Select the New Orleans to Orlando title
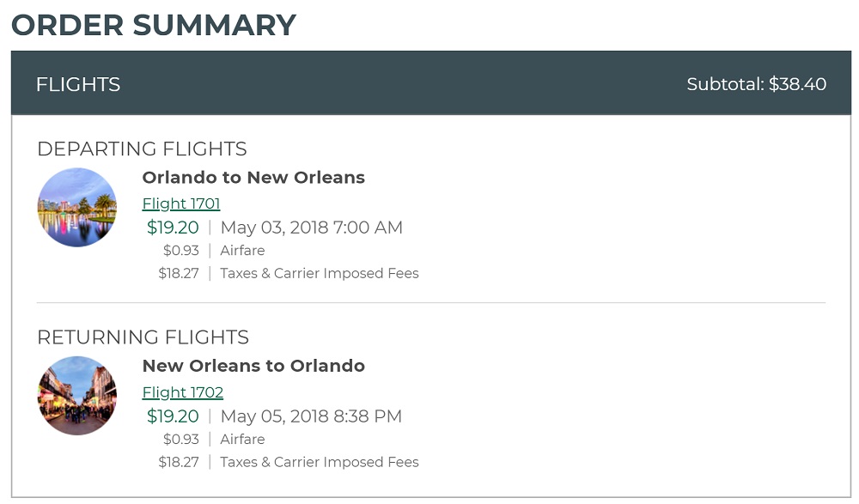 [x=253, y=366]
